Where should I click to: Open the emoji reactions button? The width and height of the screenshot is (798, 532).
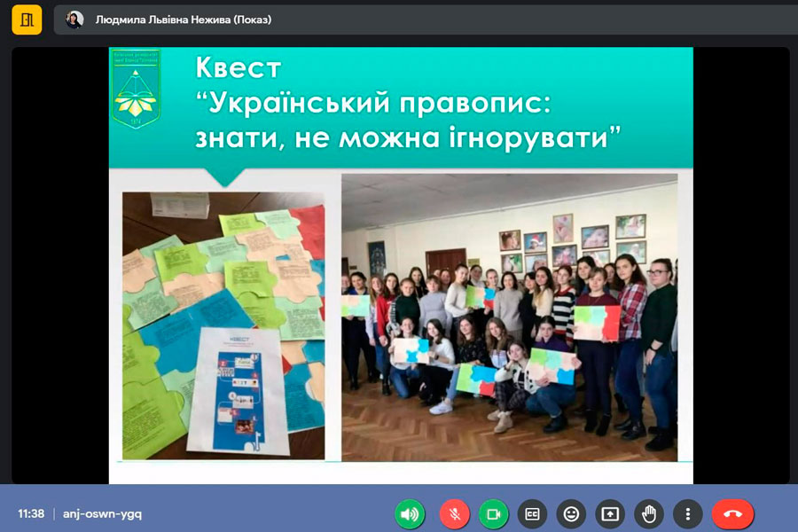click(x=571, y=514)
